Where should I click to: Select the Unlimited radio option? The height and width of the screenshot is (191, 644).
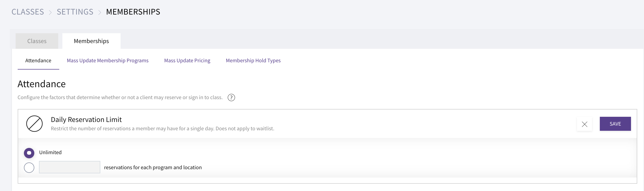(29, 153)
